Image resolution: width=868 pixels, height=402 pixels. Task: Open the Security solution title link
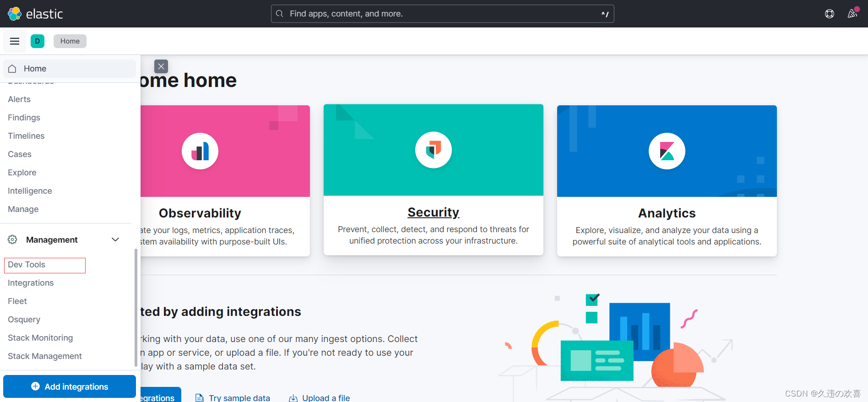coord(434,212)
